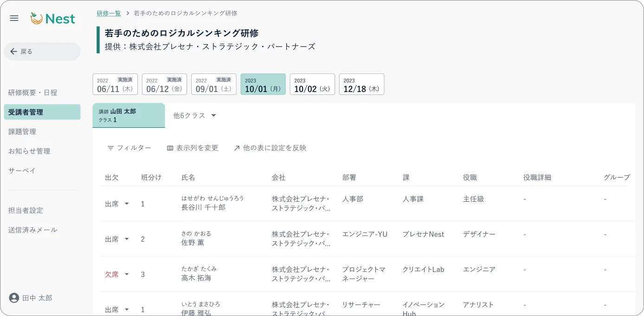Click the 戻る back arrow icon

[x=13, y=51]
